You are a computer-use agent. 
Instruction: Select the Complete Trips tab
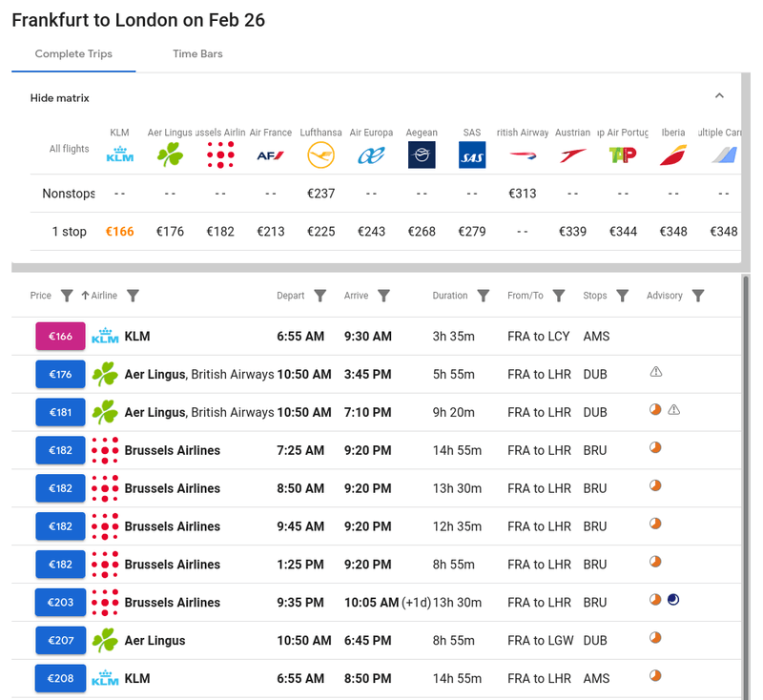(73, 53)
